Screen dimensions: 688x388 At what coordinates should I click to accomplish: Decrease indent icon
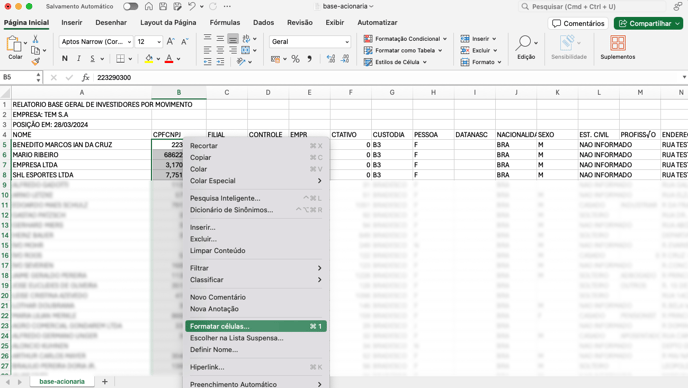[208, 62]
